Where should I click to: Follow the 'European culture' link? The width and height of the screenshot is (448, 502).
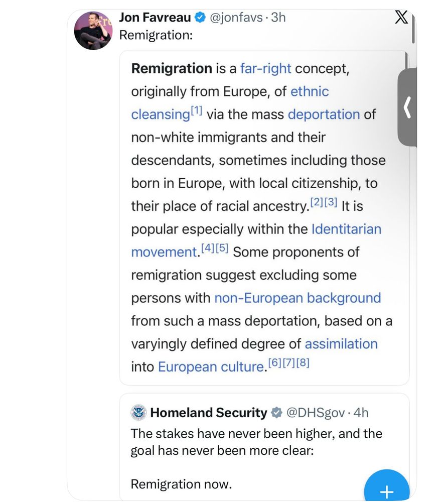click(x=211, y=367)
